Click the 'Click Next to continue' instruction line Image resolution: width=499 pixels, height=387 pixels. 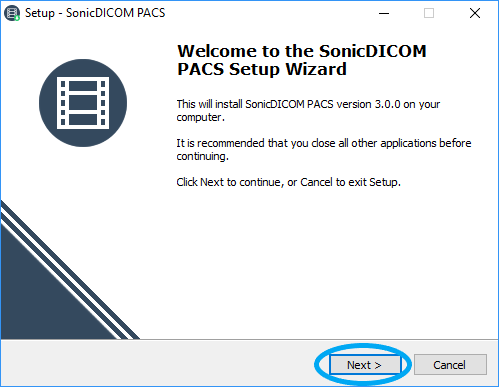pyautogui.click(x=288, y=182)
